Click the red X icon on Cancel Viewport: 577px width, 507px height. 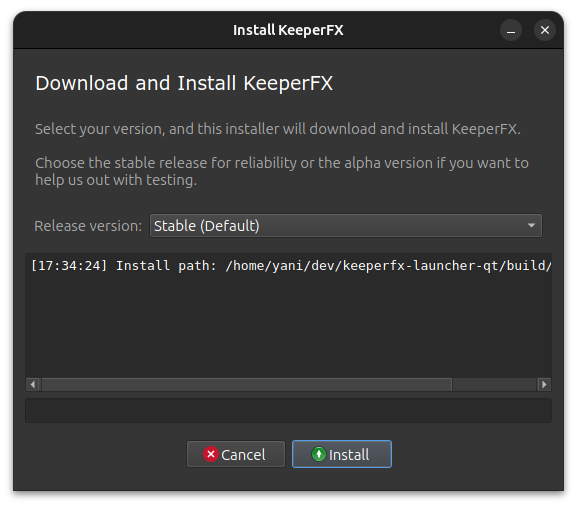point(211,454)
